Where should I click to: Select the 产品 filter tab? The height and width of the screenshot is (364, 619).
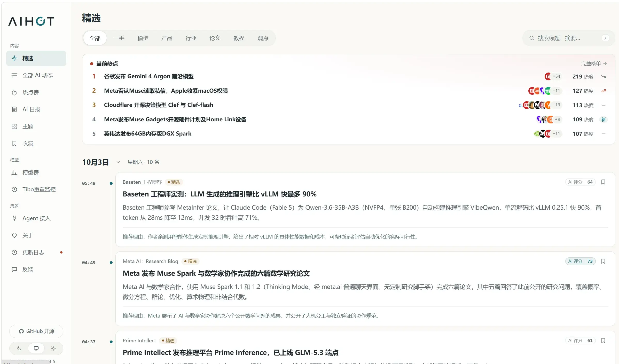(x=167, y=38)
